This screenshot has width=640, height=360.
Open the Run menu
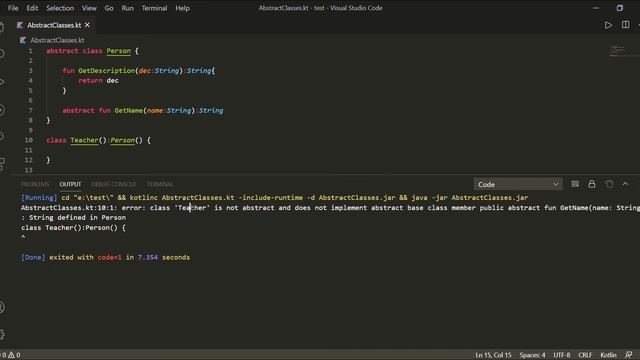pos(127,8)
